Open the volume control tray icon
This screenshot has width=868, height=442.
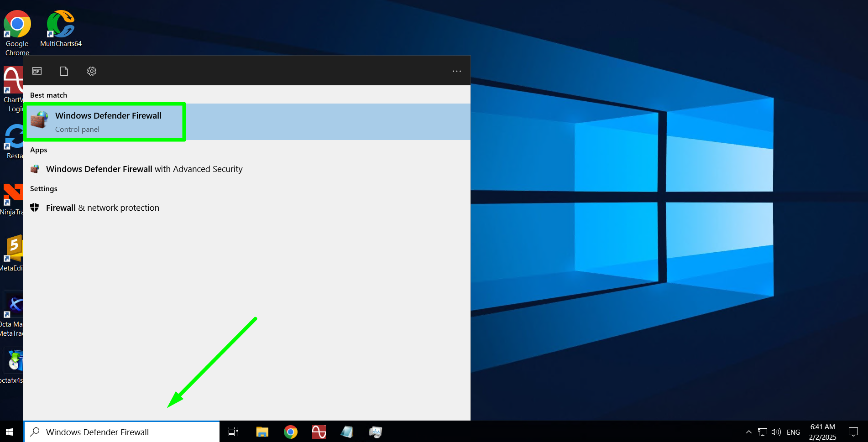coord(776,432)
